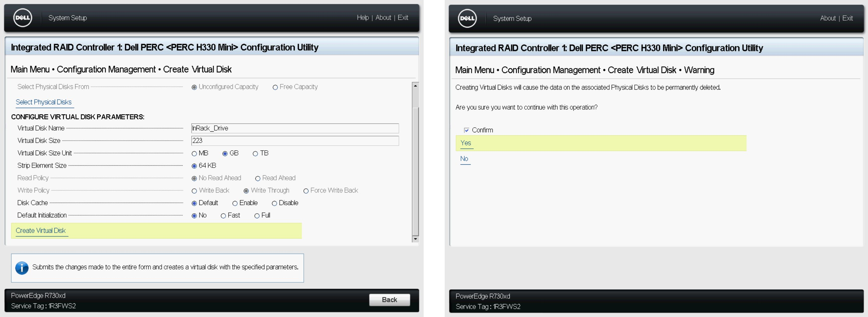This screenshot has height=317, width=868.
Task: Set Disk Cache to Enable
Action: click(235, 203)
